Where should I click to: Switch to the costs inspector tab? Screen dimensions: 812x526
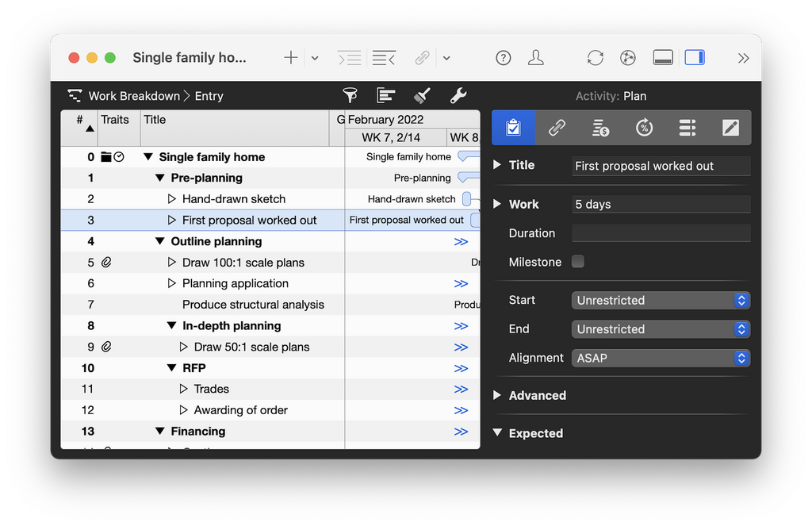(x=600, y=128)
